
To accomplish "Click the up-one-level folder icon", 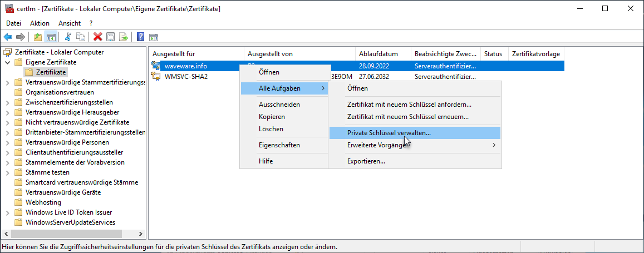I will click(x=38, y=37).
